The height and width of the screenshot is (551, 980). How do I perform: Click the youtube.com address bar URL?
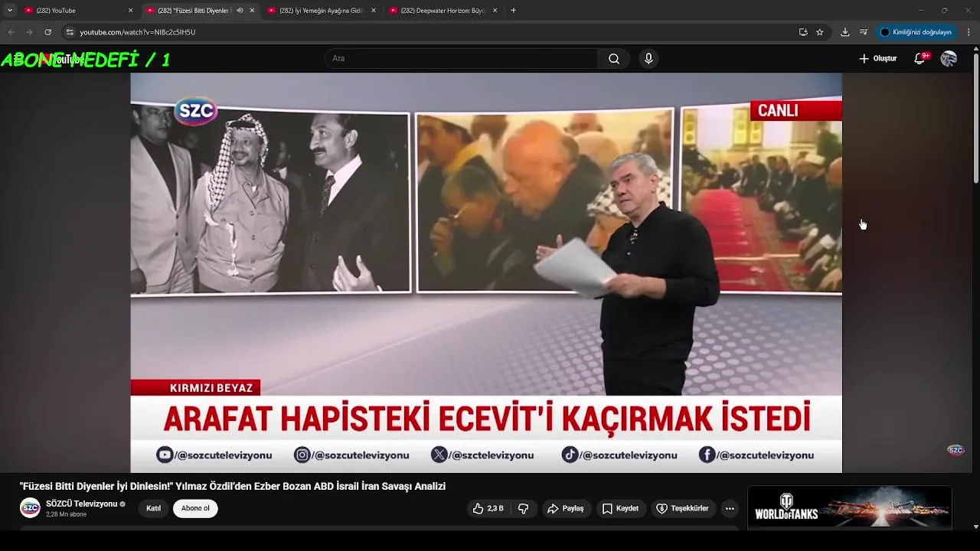coord(138,32)
